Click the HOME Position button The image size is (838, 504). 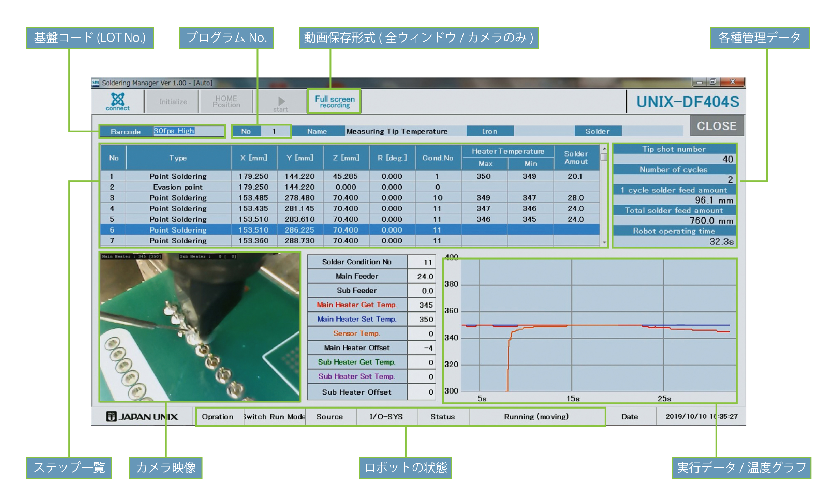click(x=226, y=102)
